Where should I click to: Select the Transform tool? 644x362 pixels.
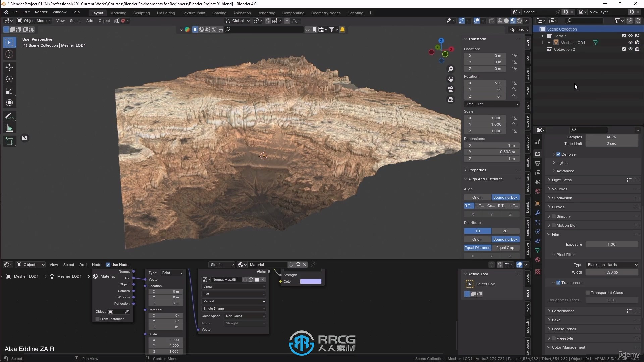click(x=9, y=103)
